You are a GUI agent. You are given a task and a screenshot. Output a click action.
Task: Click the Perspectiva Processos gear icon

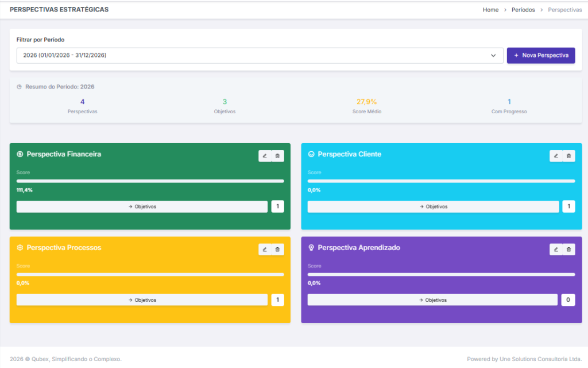coord(20,248)
